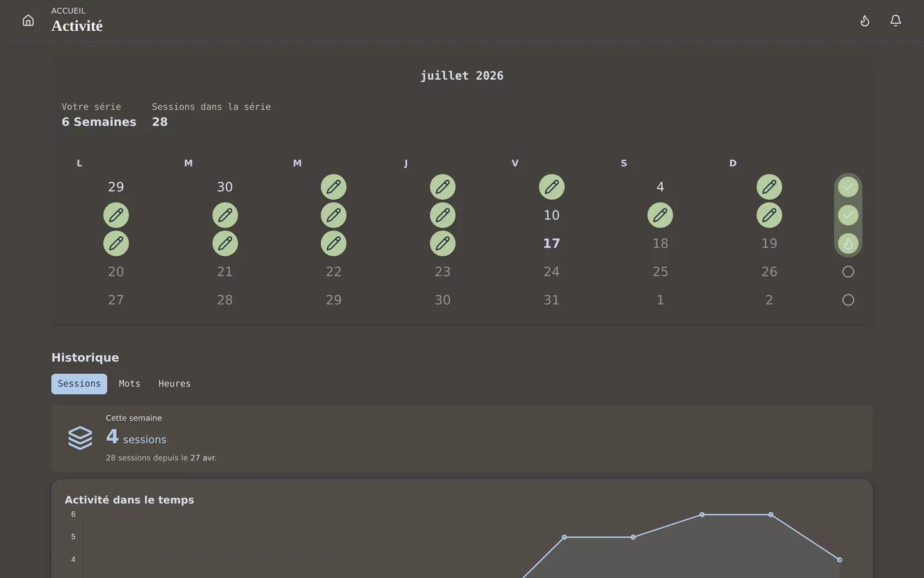
Task: Click the final chart data point at value 4
Action: [839, 560]
